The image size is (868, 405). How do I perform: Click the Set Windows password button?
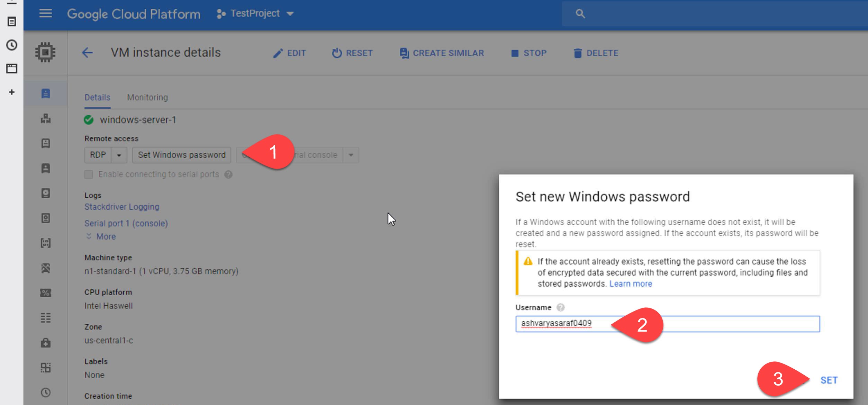click(182, 155)
